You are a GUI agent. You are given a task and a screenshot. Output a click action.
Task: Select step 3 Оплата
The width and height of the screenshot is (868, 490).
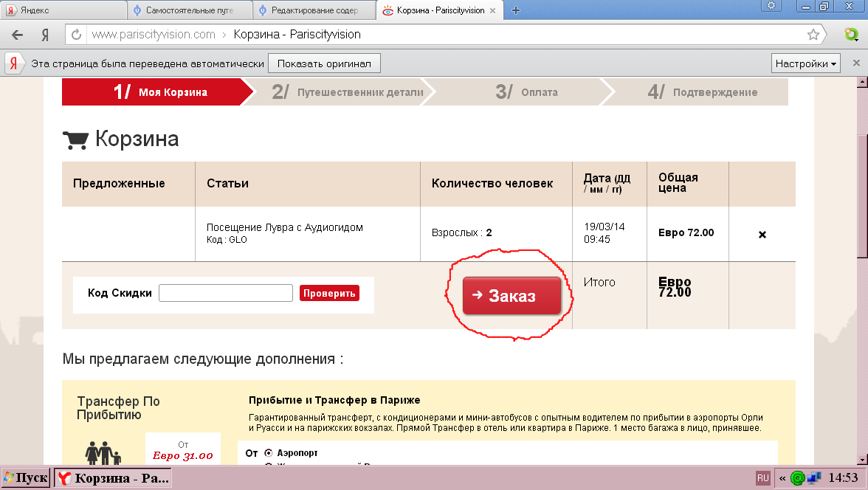[526, 92]
